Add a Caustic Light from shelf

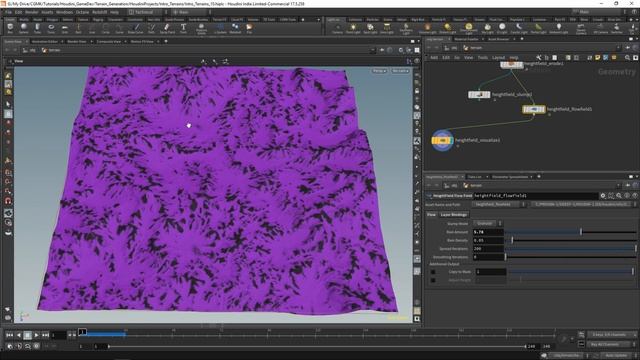point(519,28)
